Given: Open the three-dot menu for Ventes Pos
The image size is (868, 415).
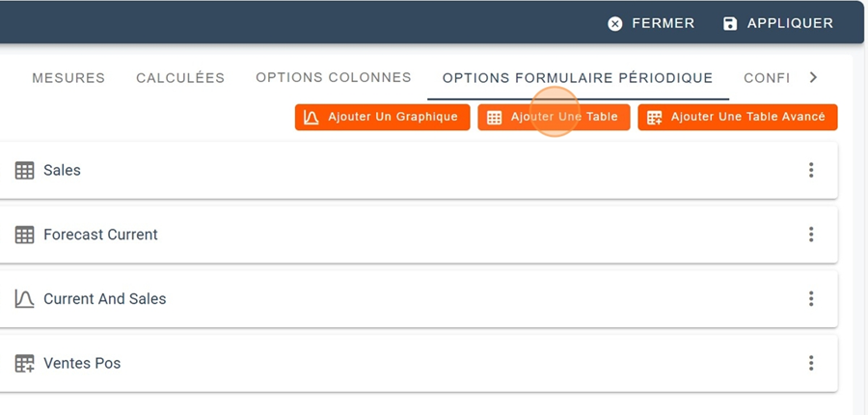Looking at the screenshot, I should pyautogui.click(x=811, y=363).
